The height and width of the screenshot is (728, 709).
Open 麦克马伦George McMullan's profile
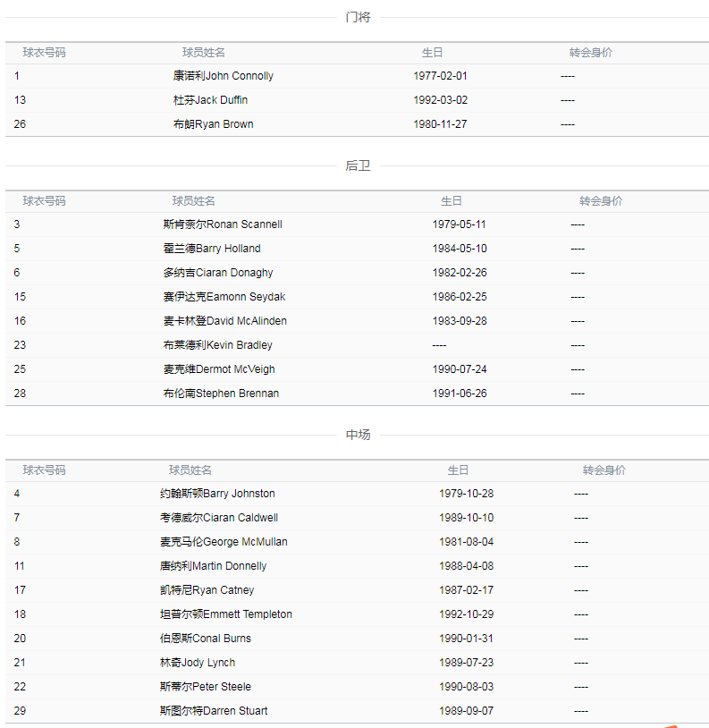(x=224, y=542)
